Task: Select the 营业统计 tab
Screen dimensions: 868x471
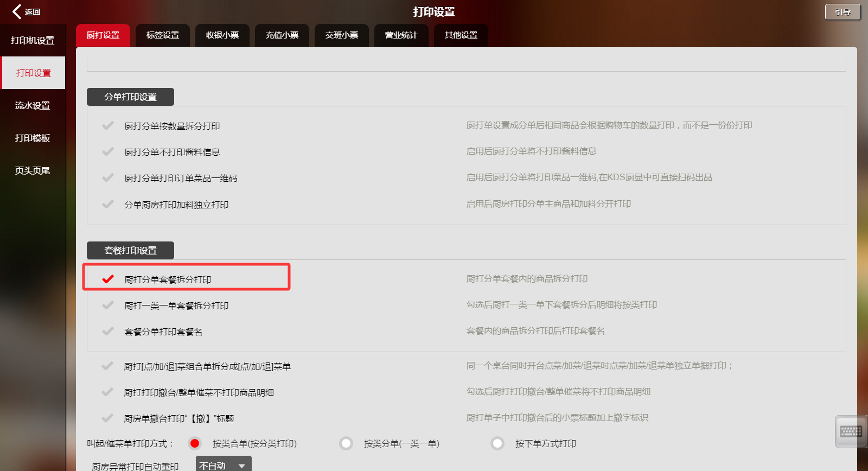Action: tap(401, 35)
